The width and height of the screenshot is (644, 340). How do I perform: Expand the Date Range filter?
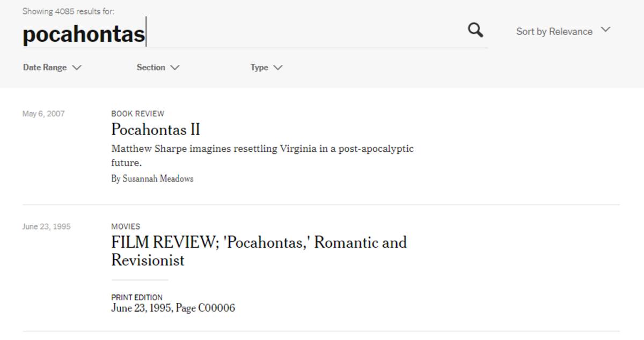point(52,68)
